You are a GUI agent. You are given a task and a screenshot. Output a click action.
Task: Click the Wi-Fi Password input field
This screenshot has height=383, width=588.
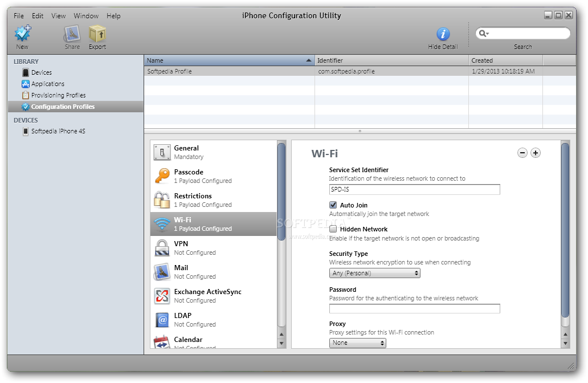pos(414,309)
